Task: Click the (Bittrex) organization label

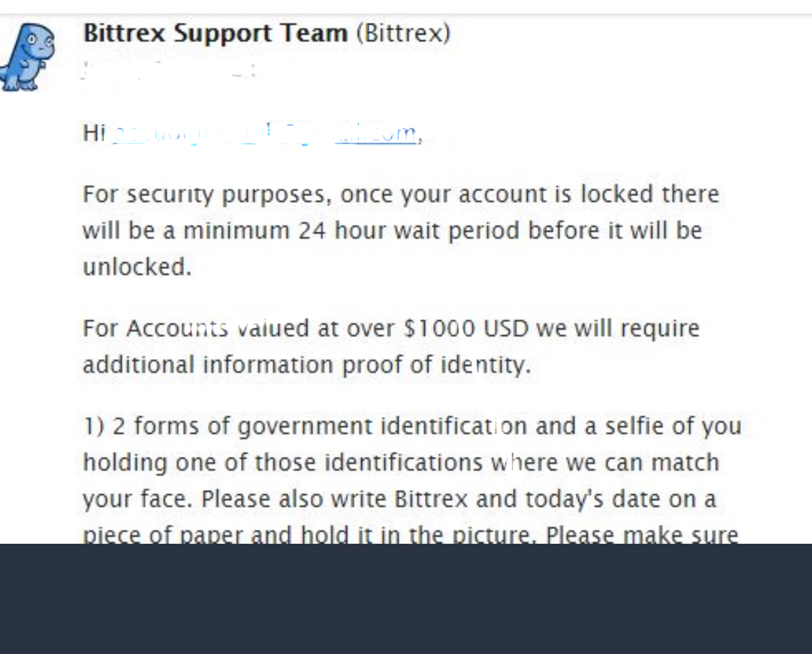Action: click(403, 34)
